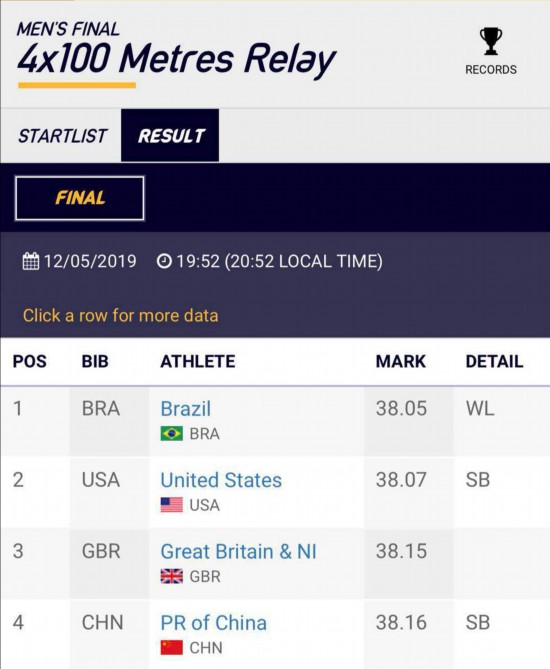550x669 pixels.
Task: Click the Great Britain flag icon
Action: coord(172,576)
